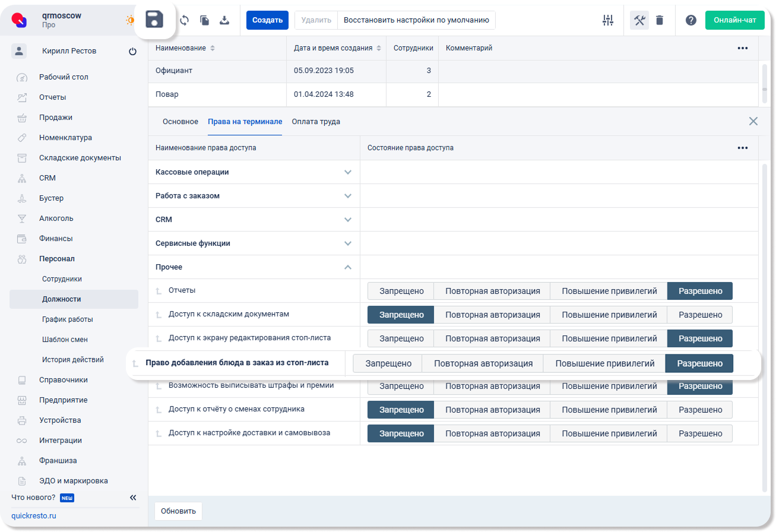
Task: Click the refresh arrows icon in top toolbar
Action: [185, 20]
